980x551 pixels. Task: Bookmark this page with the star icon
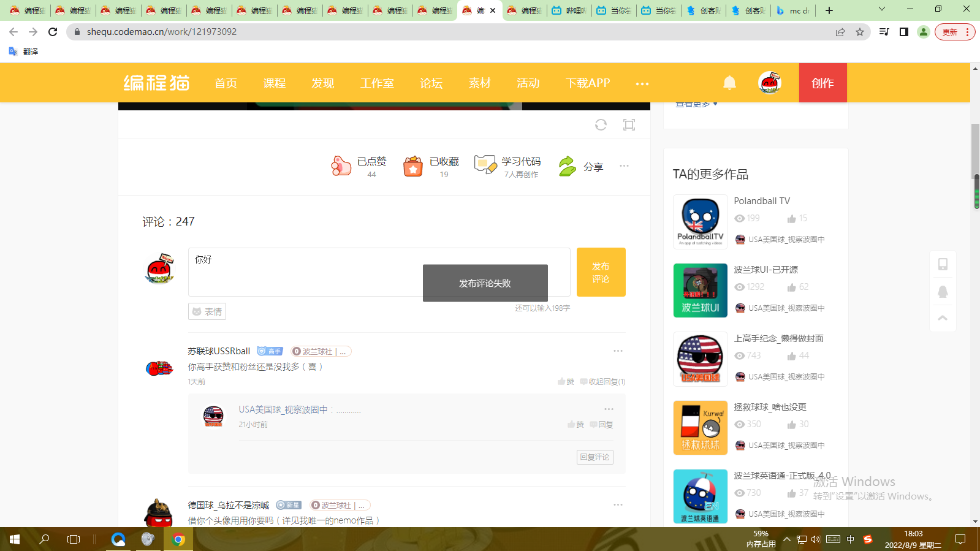(860, 32)
